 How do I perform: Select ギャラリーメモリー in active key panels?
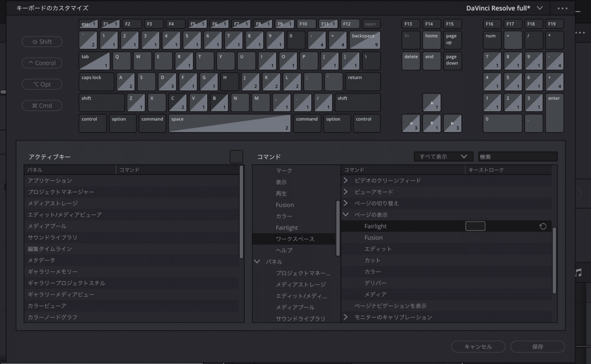(131, 271)
